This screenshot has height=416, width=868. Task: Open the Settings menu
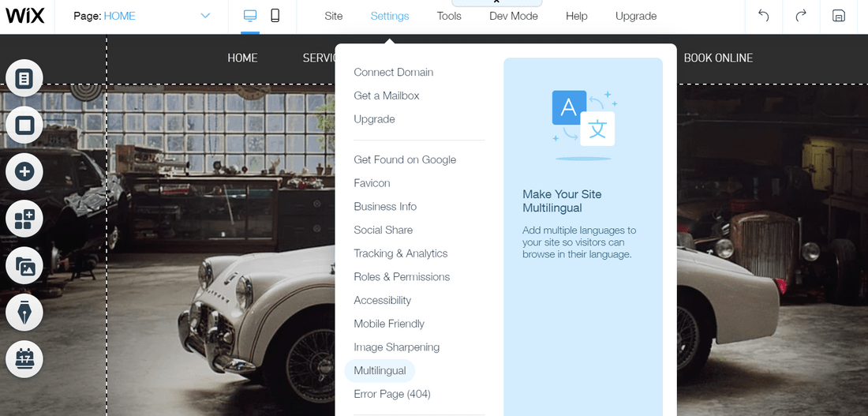[390, 16]
